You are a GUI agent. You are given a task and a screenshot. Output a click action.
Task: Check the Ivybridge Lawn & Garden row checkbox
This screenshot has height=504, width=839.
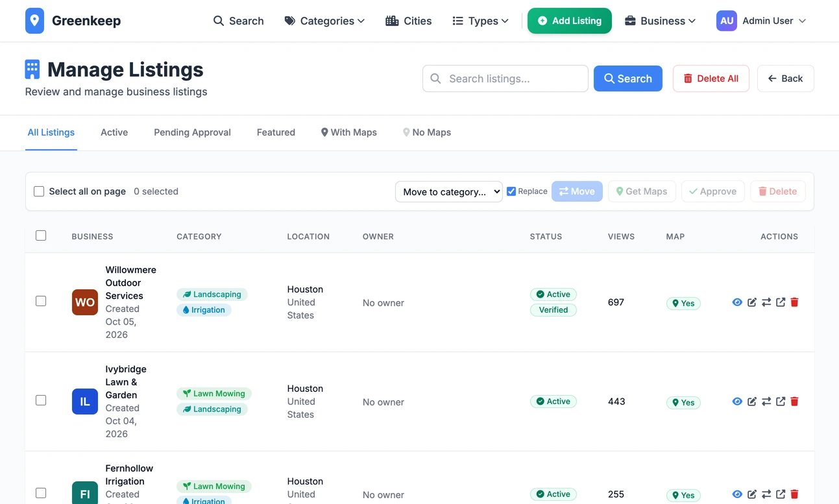pyautogui.click(x=41, y=400)
